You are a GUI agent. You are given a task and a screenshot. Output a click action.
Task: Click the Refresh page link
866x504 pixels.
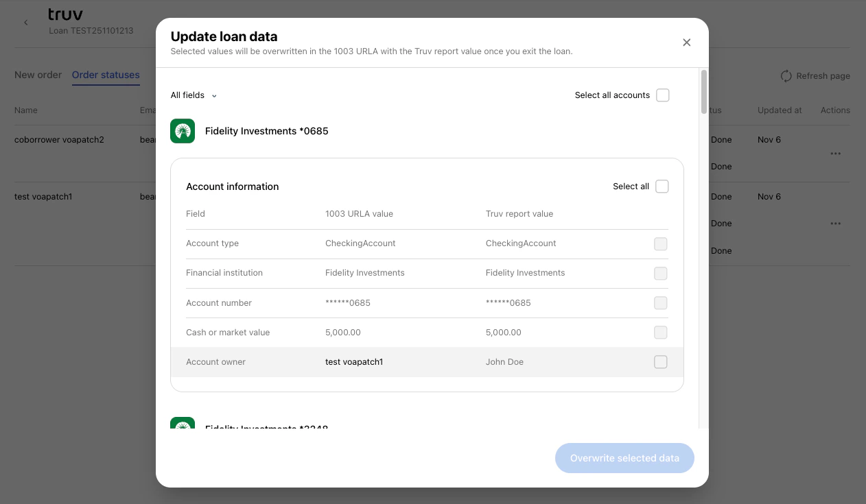(x=822, y=76)
